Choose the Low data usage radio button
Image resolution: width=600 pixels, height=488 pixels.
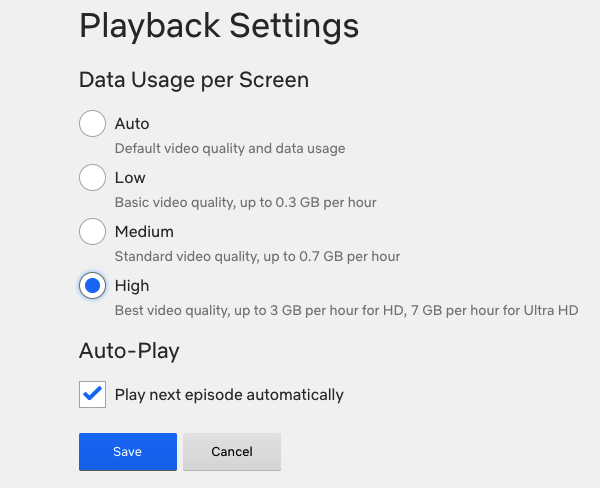(x=92, y=178)
